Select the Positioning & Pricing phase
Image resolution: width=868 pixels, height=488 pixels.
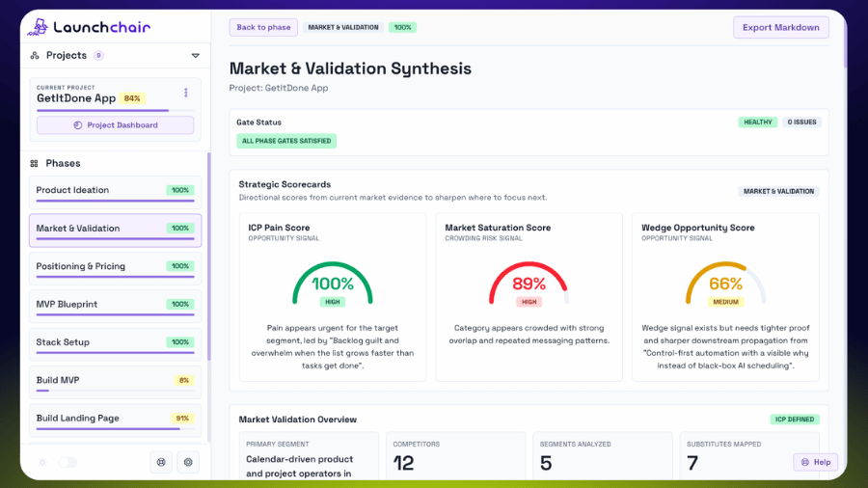(115, 268)
